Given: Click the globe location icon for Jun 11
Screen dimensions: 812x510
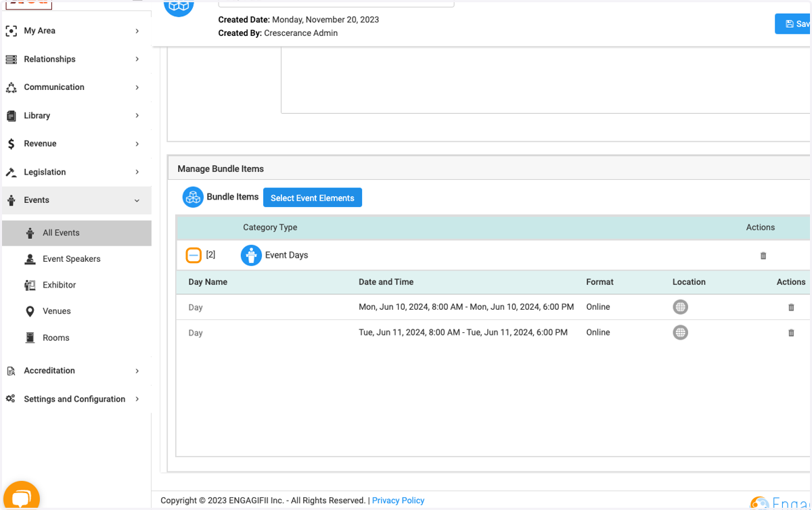Looking at the screenshot, I should pos(680,333).
